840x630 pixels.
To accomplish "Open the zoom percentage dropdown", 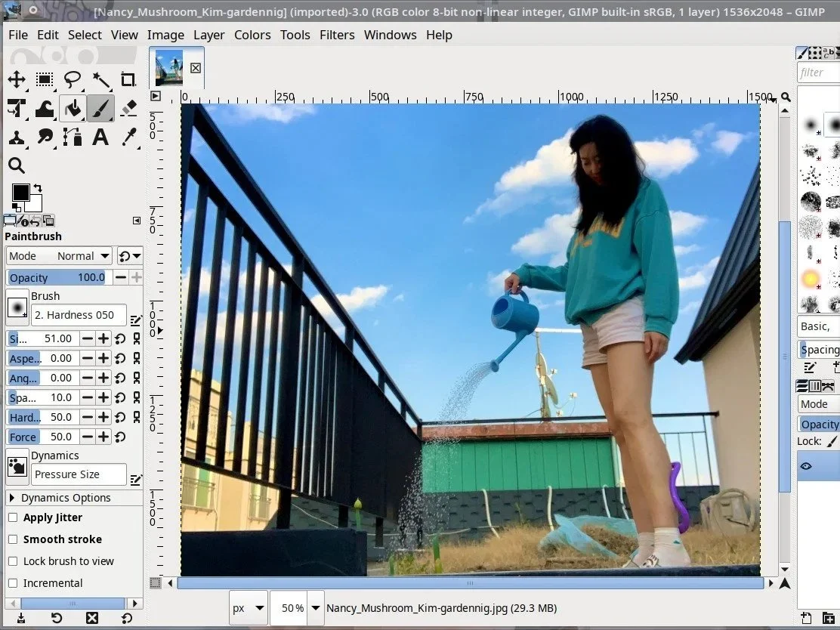I will click(315, 607).
